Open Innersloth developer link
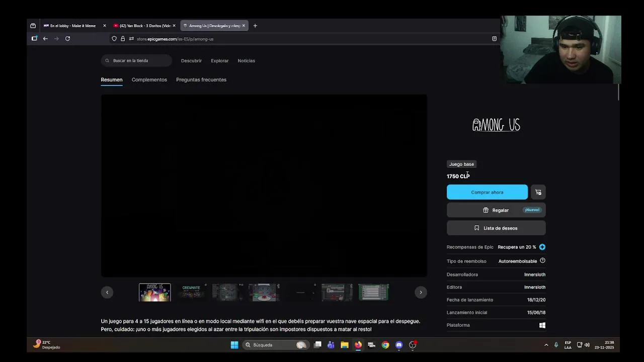This screenshot has width=644, height=362. (x=535, y=275)
